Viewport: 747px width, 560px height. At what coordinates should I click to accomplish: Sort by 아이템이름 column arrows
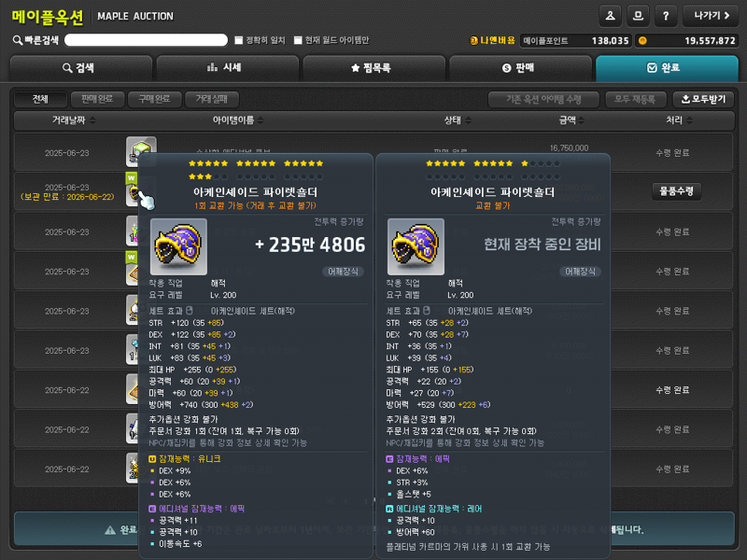point(261,120)
